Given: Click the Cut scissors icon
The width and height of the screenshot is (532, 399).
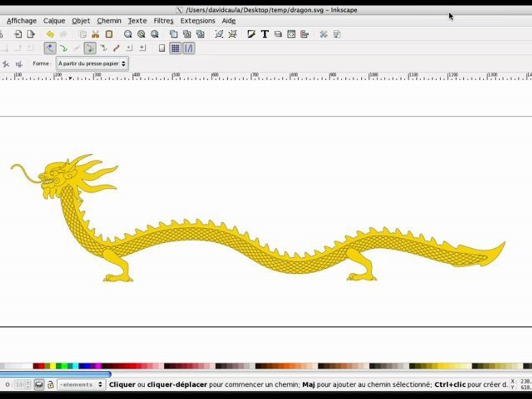Looking at the screenshot, I should point(95,34).
